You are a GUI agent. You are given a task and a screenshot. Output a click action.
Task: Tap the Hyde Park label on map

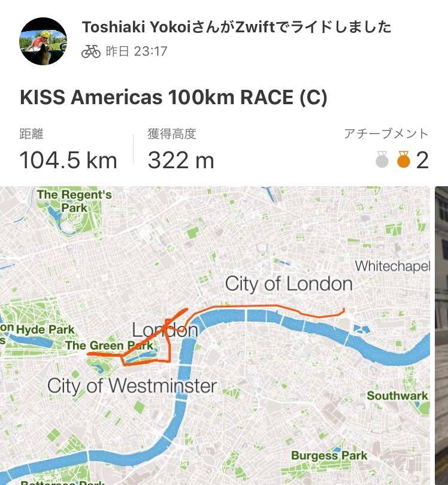click(45, 329)
